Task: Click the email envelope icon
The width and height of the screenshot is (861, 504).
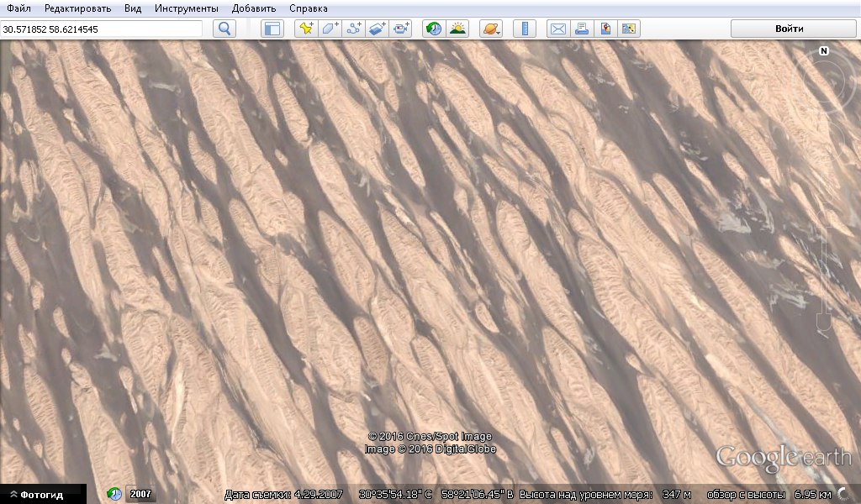Action: [x=558, y=29]
